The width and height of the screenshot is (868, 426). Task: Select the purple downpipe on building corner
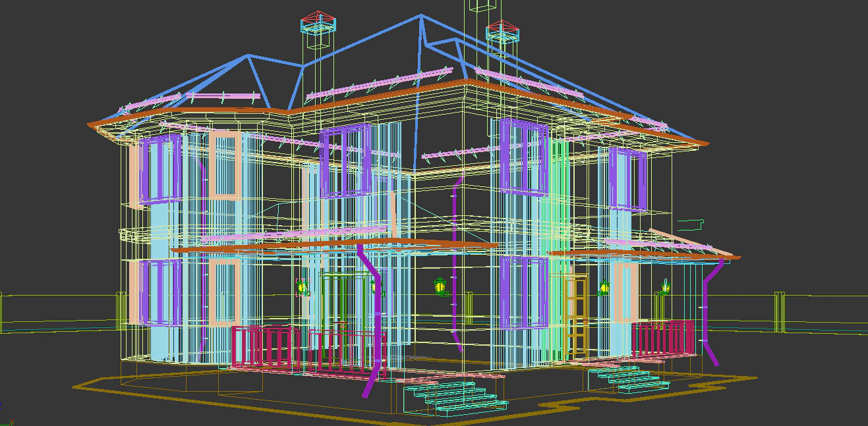(456, 263)
